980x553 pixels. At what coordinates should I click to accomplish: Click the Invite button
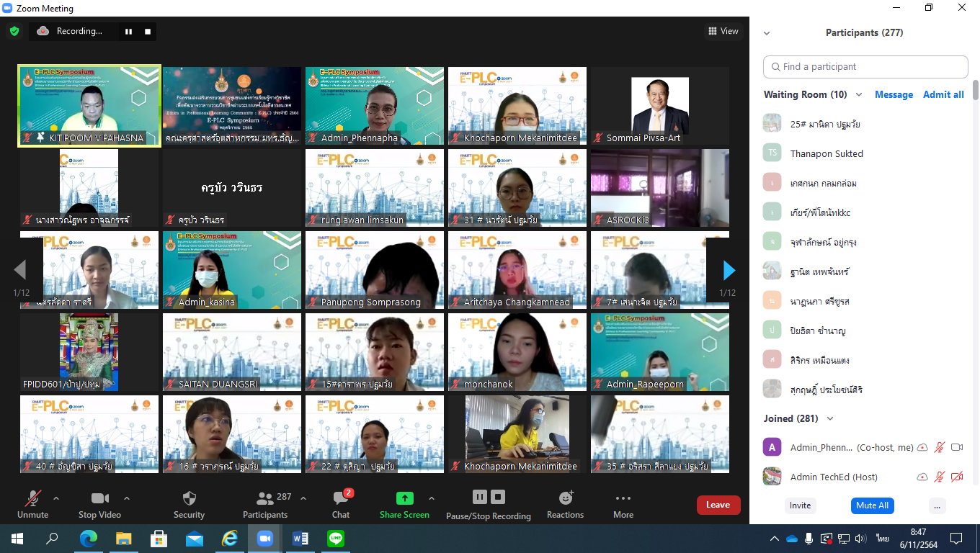800,505
